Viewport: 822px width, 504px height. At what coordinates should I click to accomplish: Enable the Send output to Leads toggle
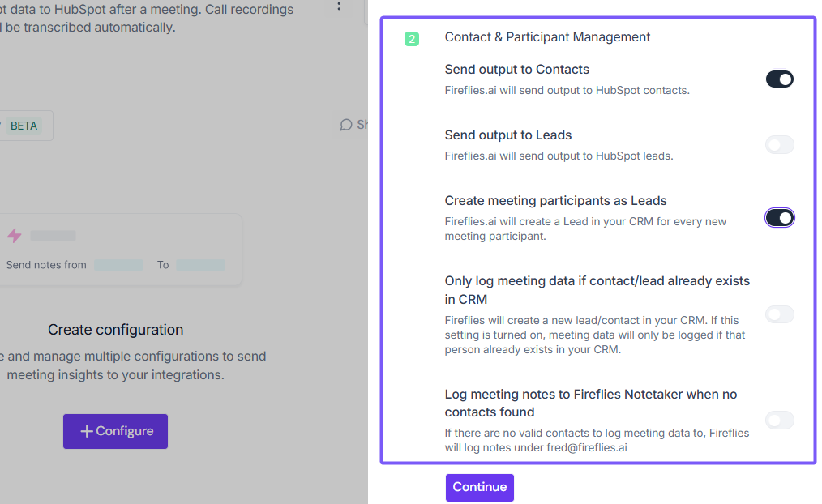point(779,144)
